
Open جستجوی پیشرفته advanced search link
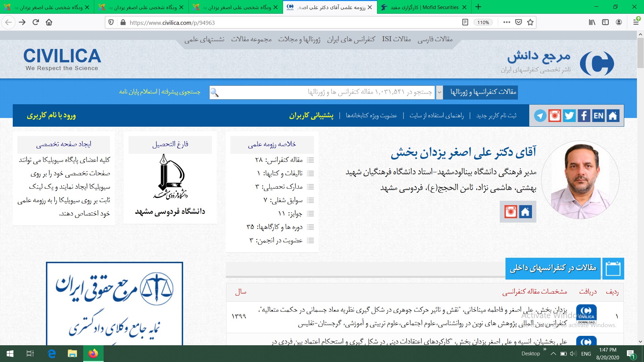[x=181, y=92]
